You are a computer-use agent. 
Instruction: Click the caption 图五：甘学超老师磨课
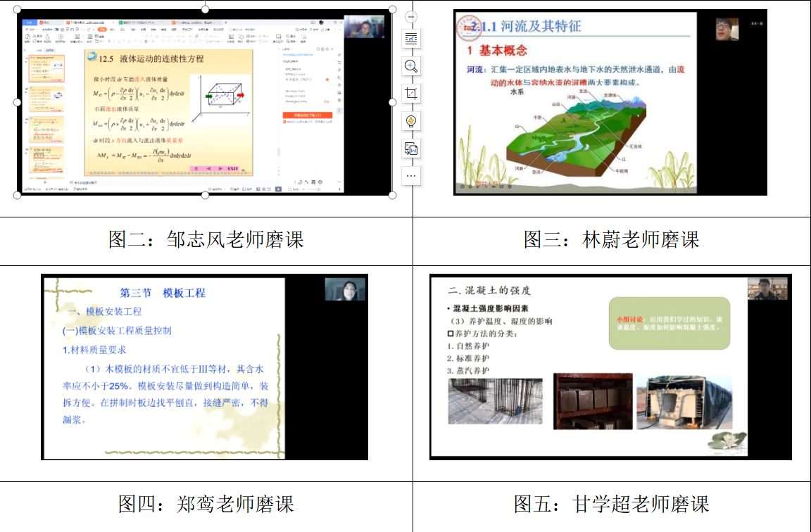(611, 504)
